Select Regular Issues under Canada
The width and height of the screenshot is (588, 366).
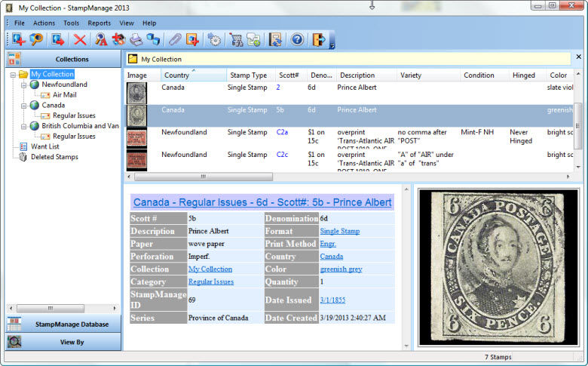tap(74, 115)
